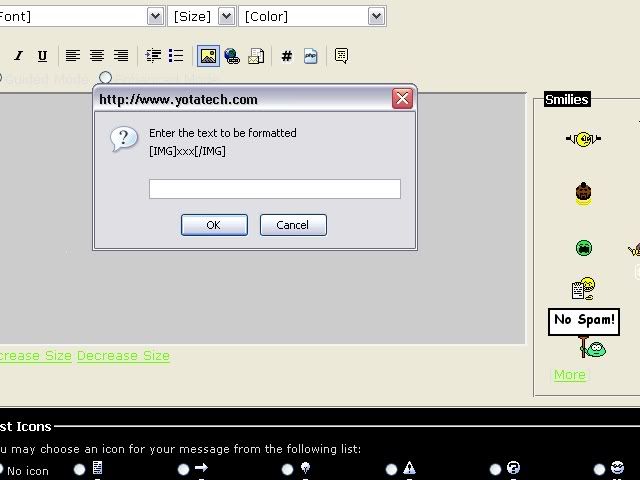Click the dialog text input field
640x480 pixels.
pyautogui.click(x=274, y=189)
